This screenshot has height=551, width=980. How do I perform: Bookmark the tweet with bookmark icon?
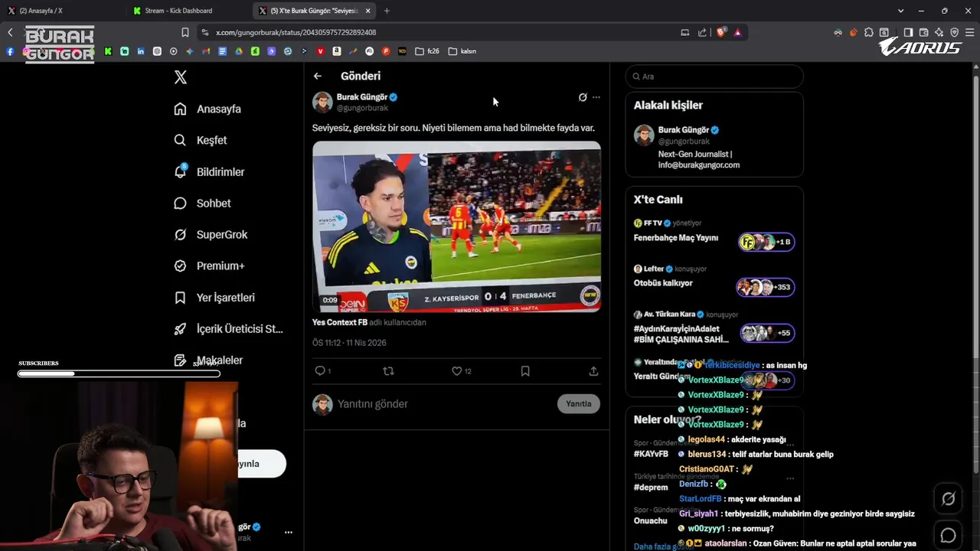coord(525,370)
